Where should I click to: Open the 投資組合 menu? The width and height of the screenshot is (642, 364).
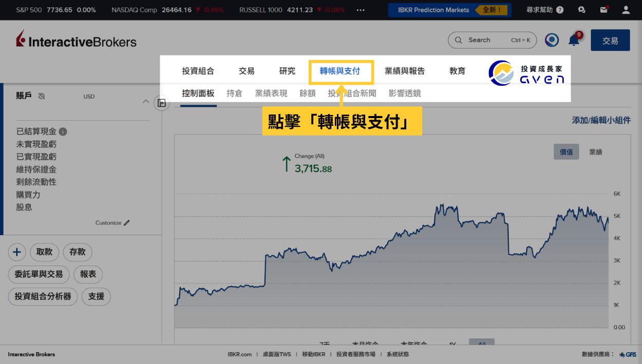pos(198,71)
